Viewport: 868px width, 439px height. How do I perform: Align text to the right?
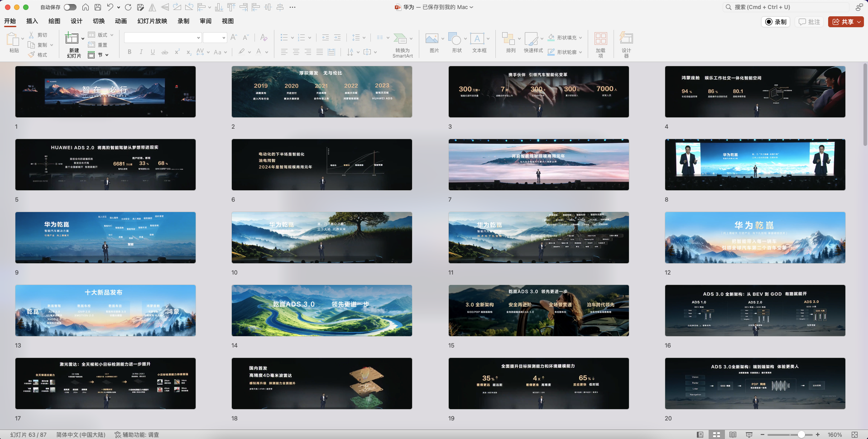(x=307, y=52)
